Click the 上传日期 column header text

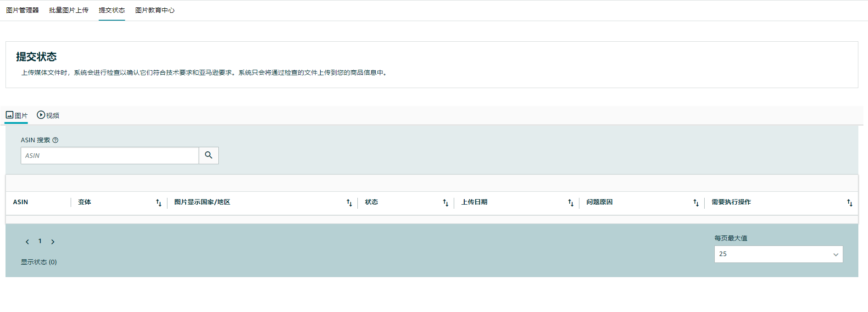click(x=474, y=202)
